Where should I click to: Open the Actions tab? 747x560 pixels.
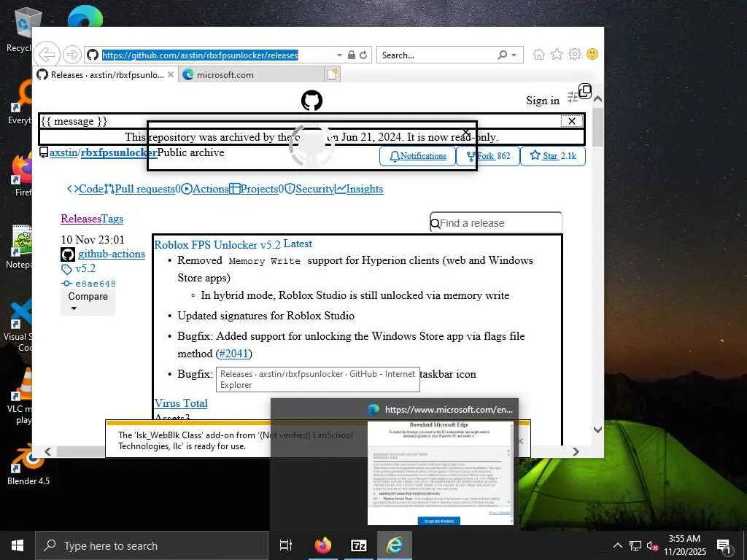205,189
